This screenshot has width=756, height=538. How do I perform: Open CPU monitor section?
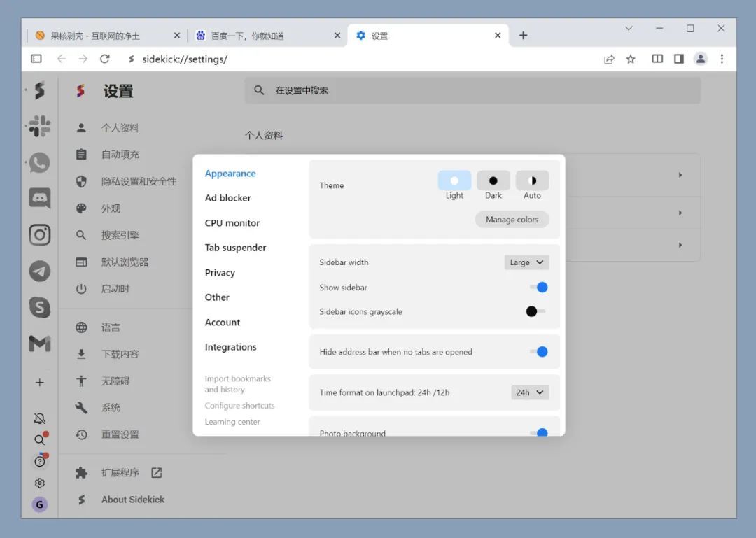(x=232, y=222)
